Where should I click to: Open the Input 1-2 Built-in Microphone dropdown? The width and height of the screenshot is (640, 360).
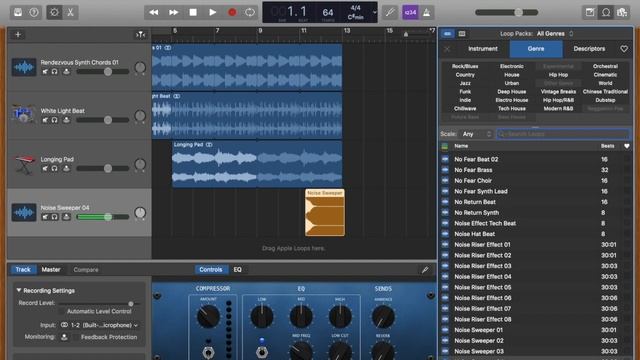click(x=100, y=325)
